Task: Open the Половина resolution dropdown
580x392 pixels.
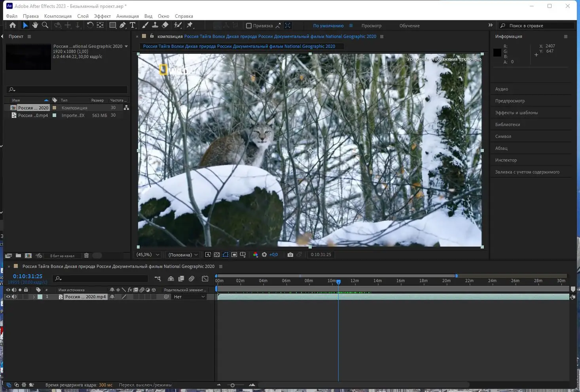Action: [x=183, y=255]
